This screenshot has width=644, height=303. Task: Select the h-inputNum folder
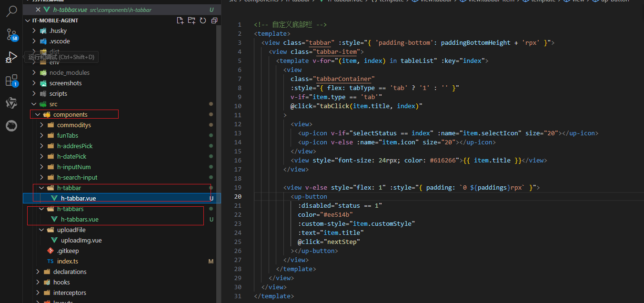[122, 167]
